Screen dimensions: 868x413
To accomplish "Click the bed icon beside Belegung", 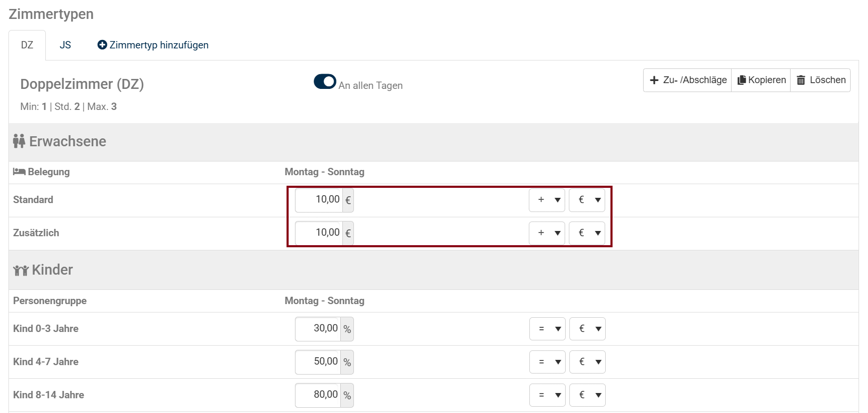I will tap(19, 172).
